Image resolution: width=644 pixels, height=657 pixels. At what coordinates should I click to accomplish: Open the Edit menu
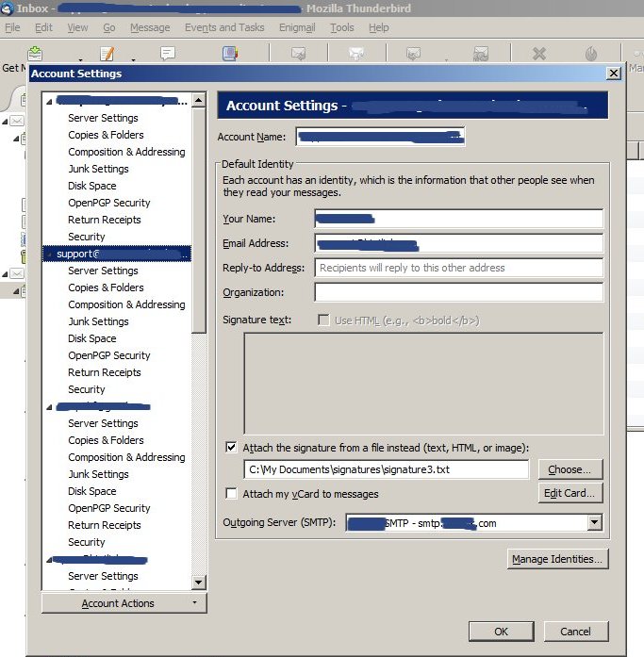43,27
